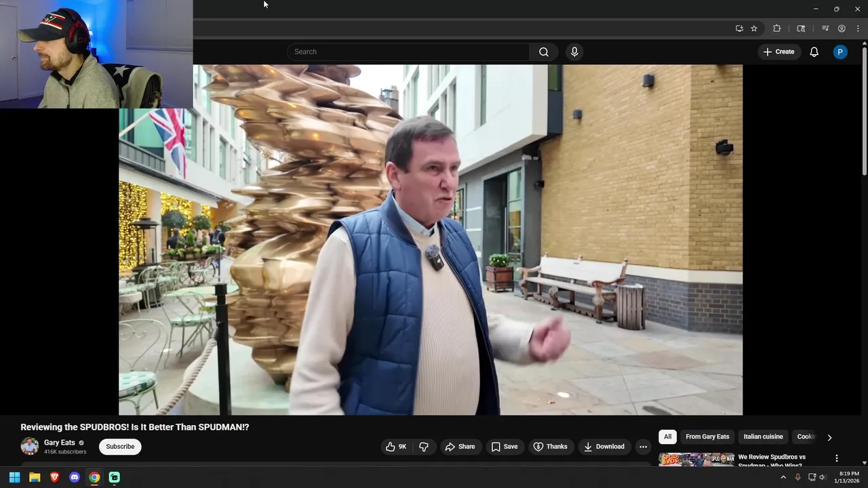This screenshot has width=868, height=488.
Task: Select the From Gary Eats chip
Action: point(707,437)
